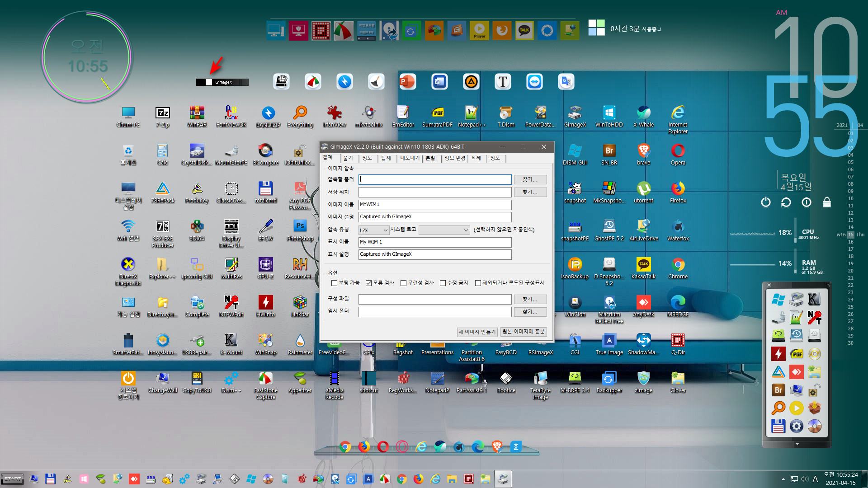Open the HWinfo desktop icon

click(x=266, y=306)
